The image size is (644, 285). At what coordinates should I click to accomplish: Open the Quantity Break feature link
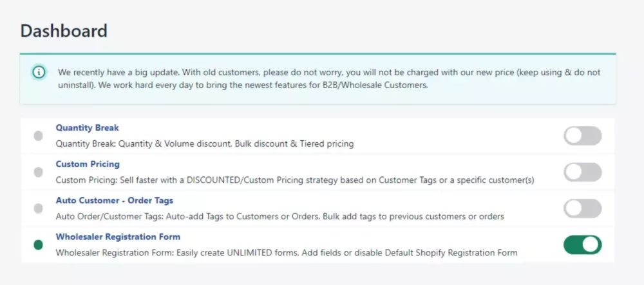87,127
